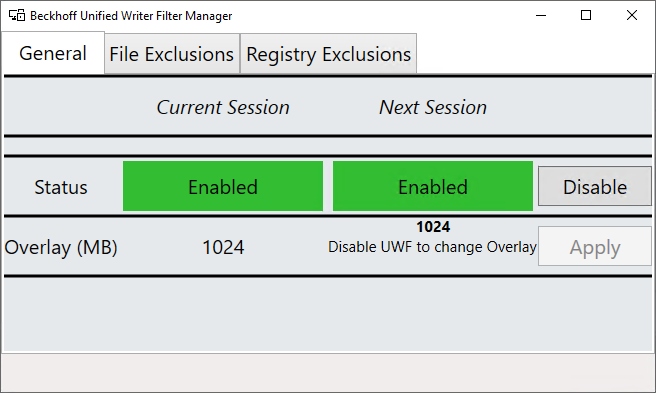The height and width of the screenshot is (393, 656).
Task: Click the empty status bar at bottom
Action: [328, 372]
